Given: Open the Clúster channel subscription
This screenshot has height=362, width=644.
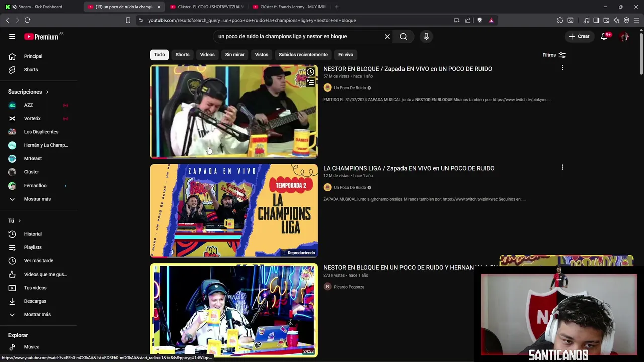Looking at the screenshot, I should coord(38,172).
